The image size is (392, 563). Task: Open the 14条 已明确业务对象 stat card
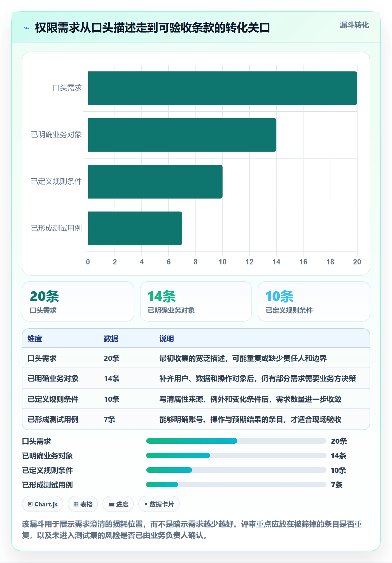(196, 301)
